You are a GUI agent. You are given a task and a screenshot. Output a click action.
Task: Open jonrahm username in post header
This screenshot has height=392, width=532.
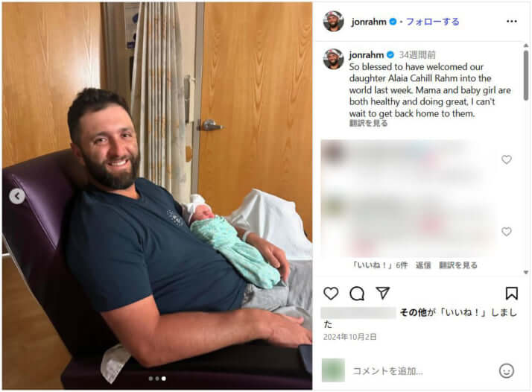[369, 22]
